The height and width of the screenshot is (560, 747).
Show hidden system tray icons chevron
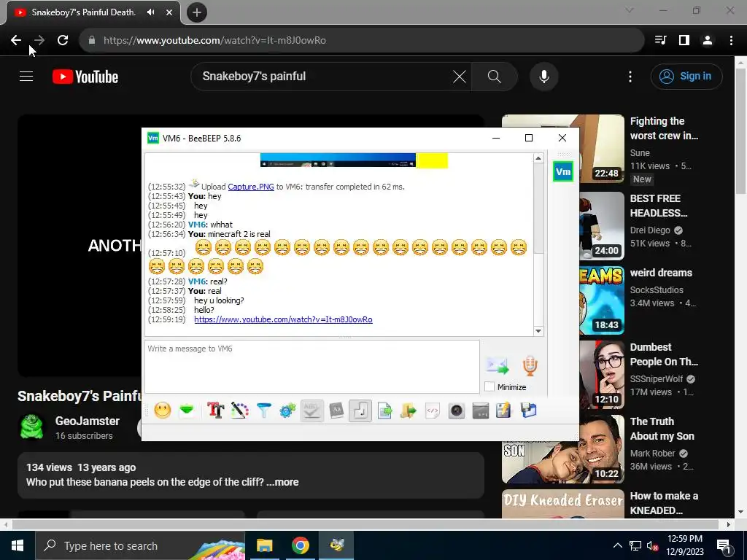(x=617, y=545)
